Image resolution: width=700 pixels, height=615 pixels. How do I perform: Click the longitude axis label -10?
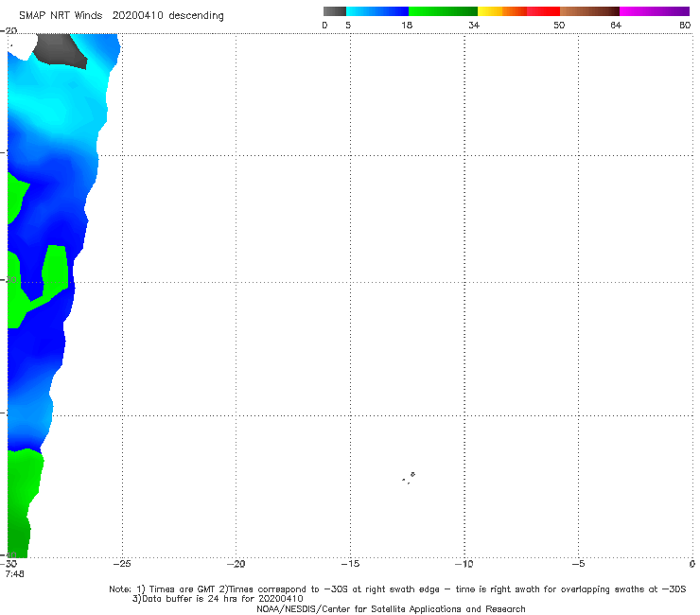click(464, 564)
